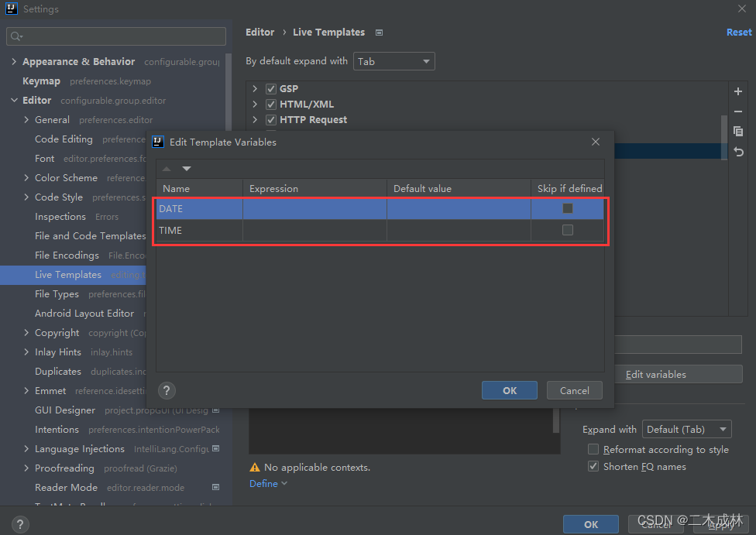Click the Name column header
Image resolution: width=756 pixels, height=535 pixels.
click(199, 188)
